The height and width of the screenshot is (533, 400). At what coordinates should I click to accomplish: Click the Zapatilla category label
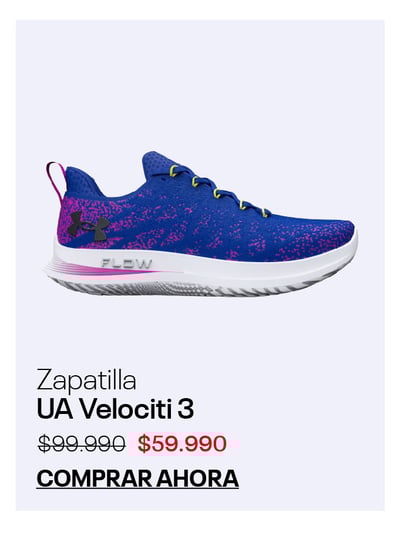point(86,381)
